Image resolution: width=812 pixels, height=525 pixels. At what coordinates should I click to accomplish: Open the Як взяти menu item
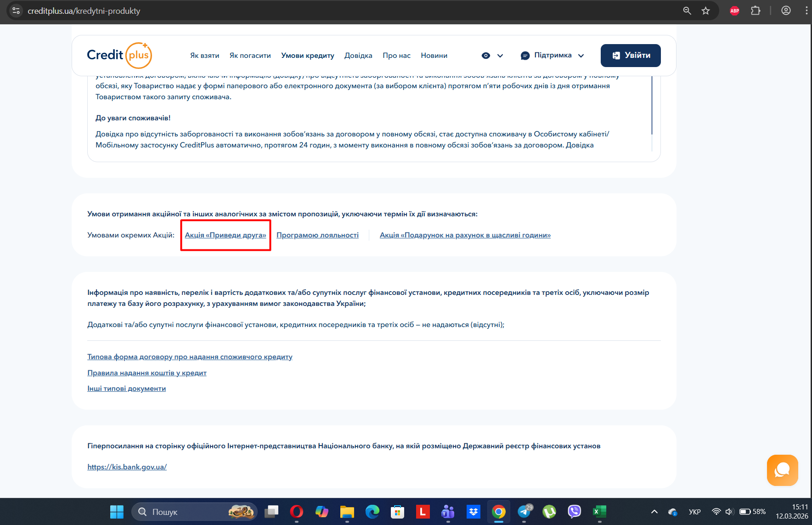(x=205, y=56)
